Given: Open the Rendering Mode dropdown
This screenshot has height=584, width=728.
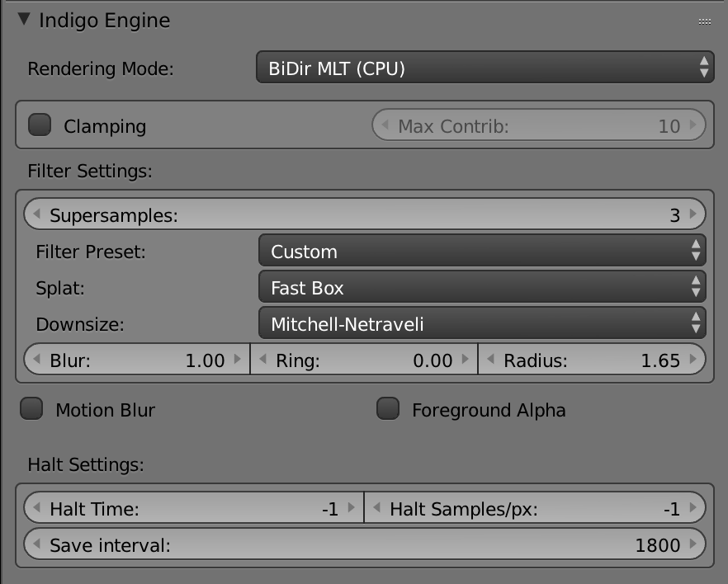Looking at the screenshot, I should [484, 68].
